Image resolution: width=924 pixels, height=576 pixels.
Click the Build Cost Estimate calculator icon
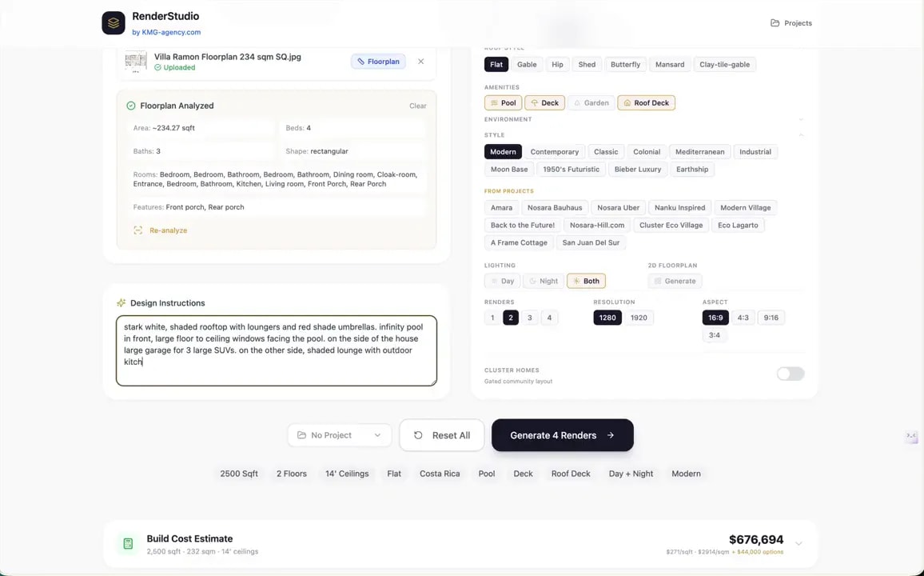(x=128, y=543)
